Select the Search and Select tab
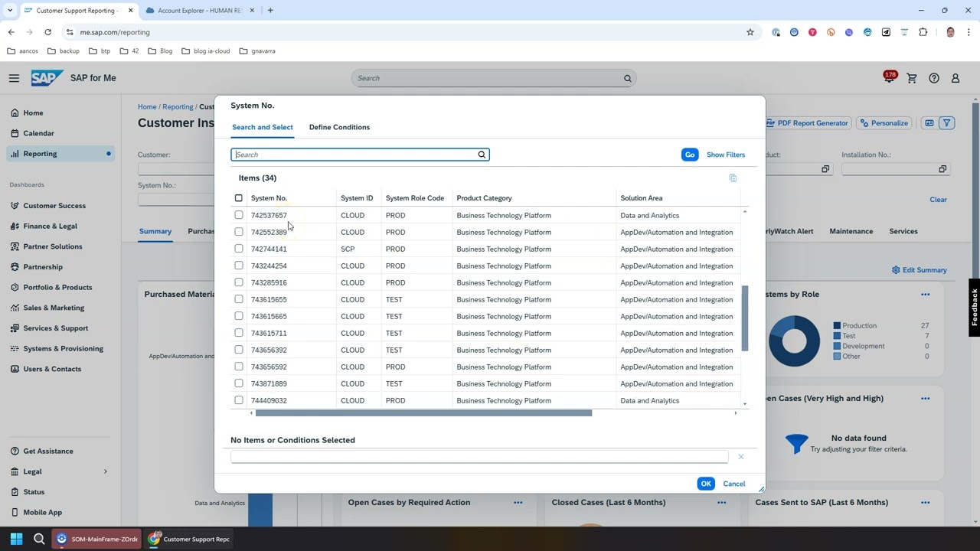This screenshot has height=551, width=980. pyautogui.click(x=263, y=127)
